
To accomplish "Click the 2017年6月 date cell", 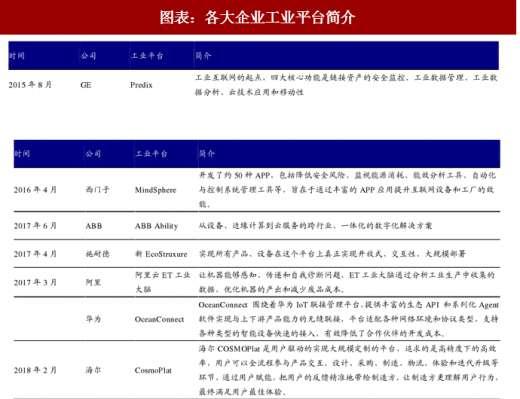I will (x=35, y=226).
